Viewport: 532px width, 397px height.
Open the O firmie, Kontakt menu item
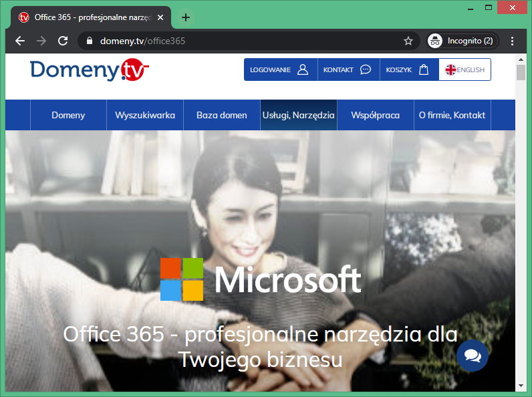452,115
